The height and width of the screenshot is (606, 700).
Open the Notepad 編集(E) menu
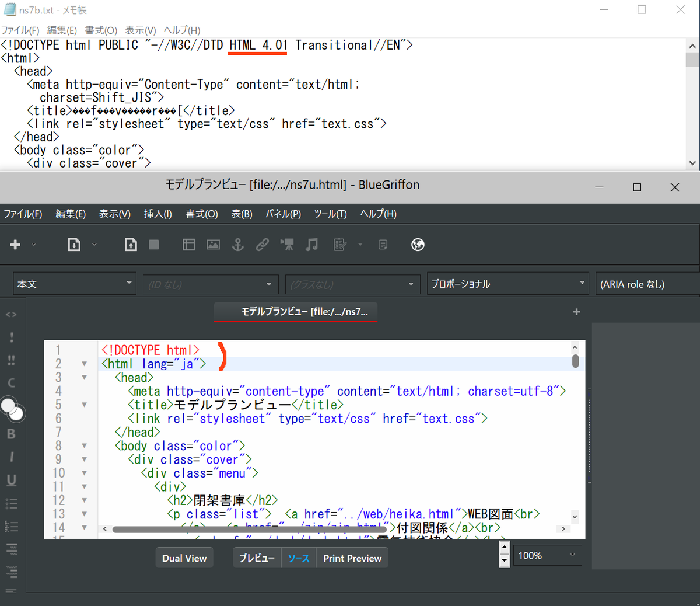click(x=61, y=30)
